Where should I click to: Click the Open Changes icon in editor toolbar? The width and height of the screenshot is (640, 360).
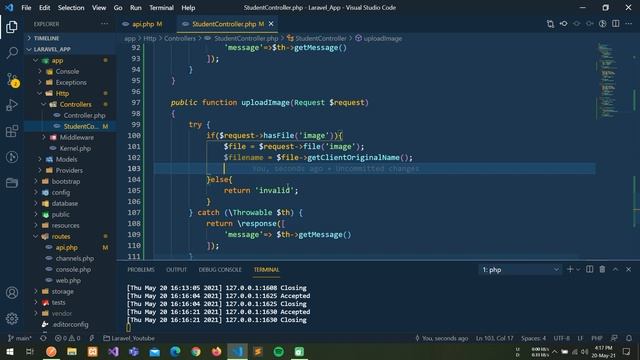click(550, 24)
